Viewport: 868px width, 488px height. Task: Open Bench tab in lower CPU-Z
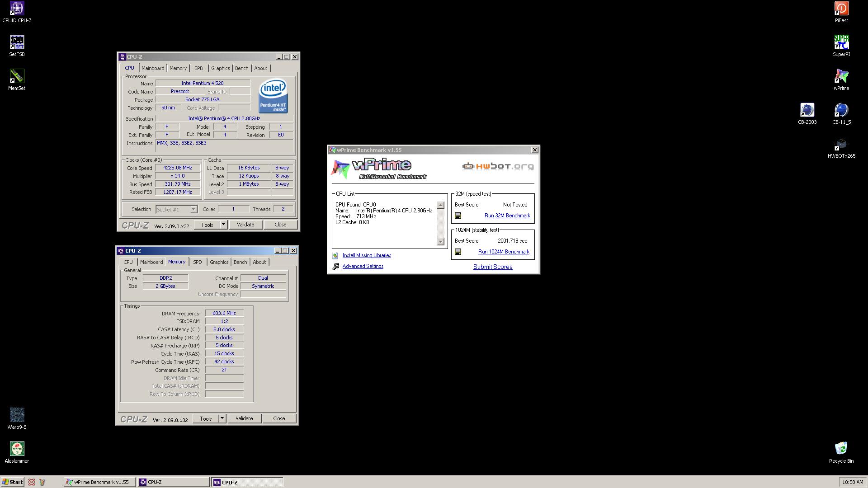(x=241, y=262)
